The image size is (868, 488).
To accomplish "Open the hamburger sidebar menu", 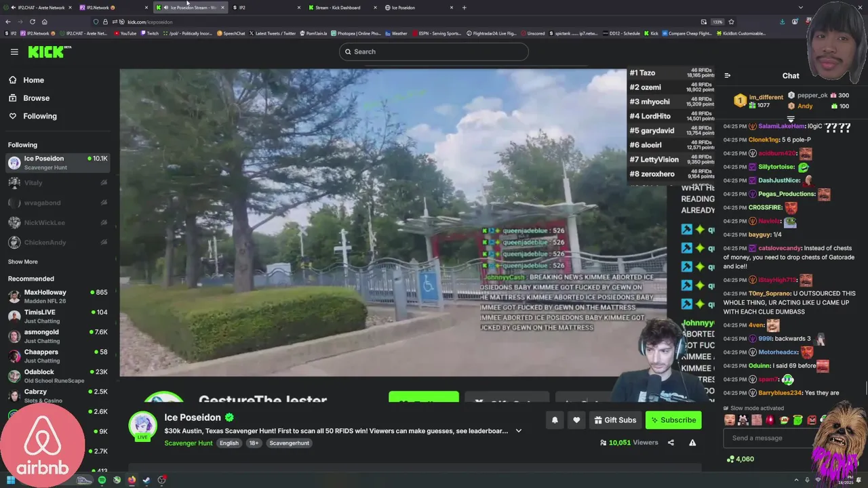I will click(14, 52).
